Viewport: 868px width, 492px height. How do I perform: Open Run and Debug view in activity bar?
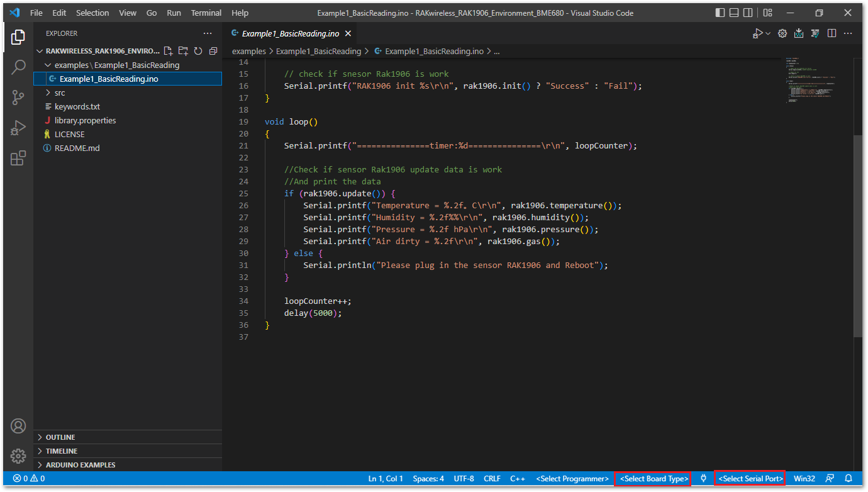[18, 128]
